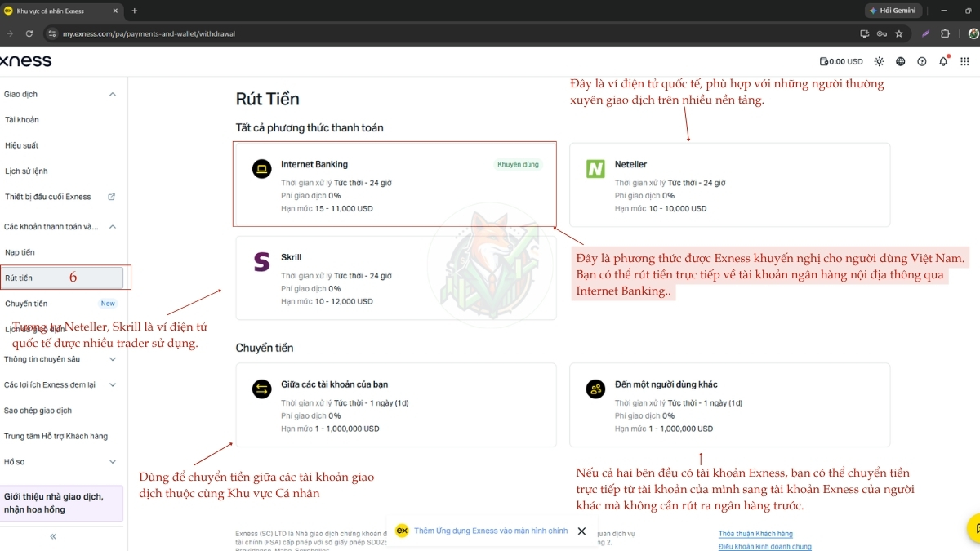
Task: Click the Internet Banking payment icon
Action: (261, 169)
